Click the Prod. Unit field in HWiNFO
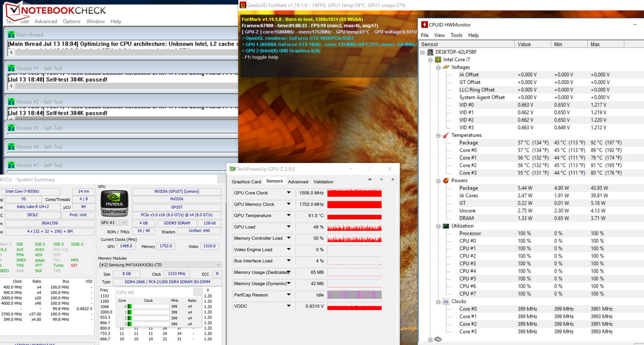The width and height of the screenshot is (644, 345). pos(78,215)
